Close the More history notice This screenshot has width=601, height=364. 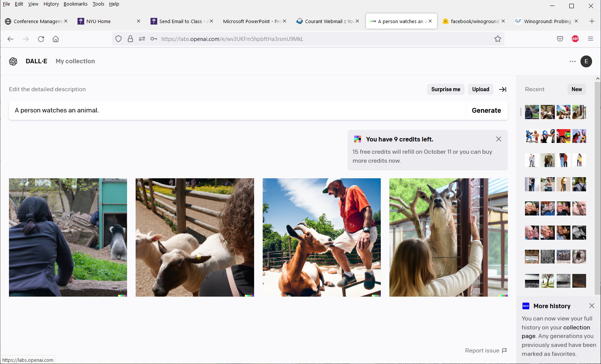point(591,306)
